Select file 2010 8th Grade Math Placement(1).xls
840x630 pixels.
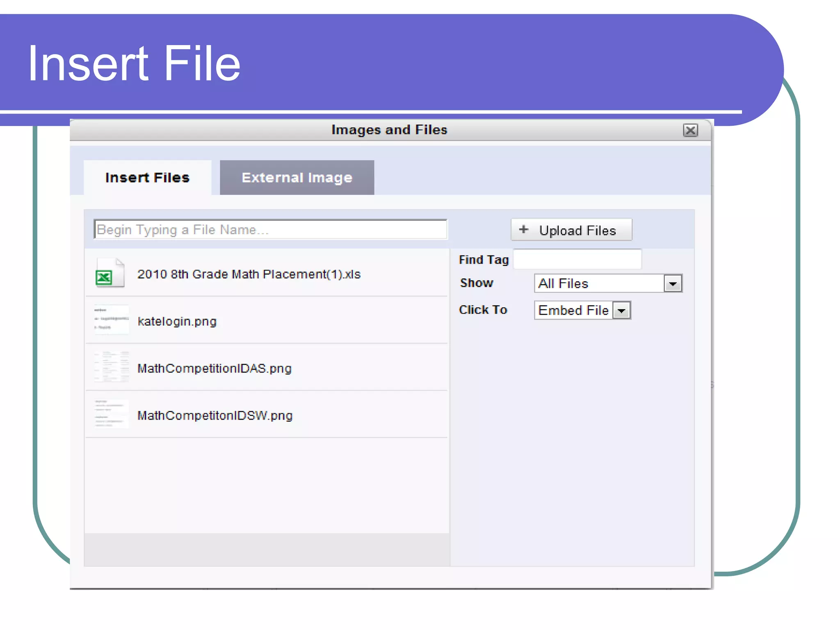pos(249,274)
